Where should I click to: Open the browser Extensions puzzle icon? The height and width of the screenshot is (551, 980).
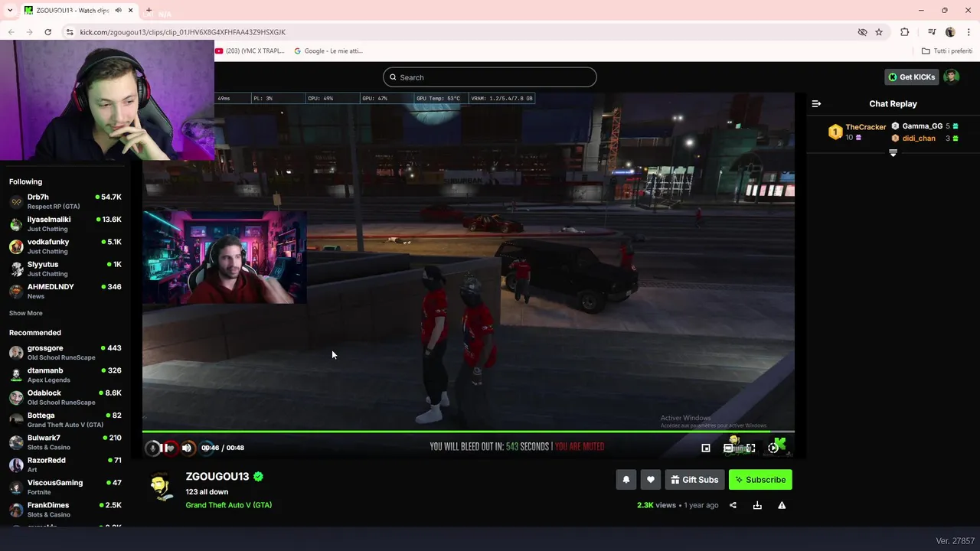click(x=905, y=32)
